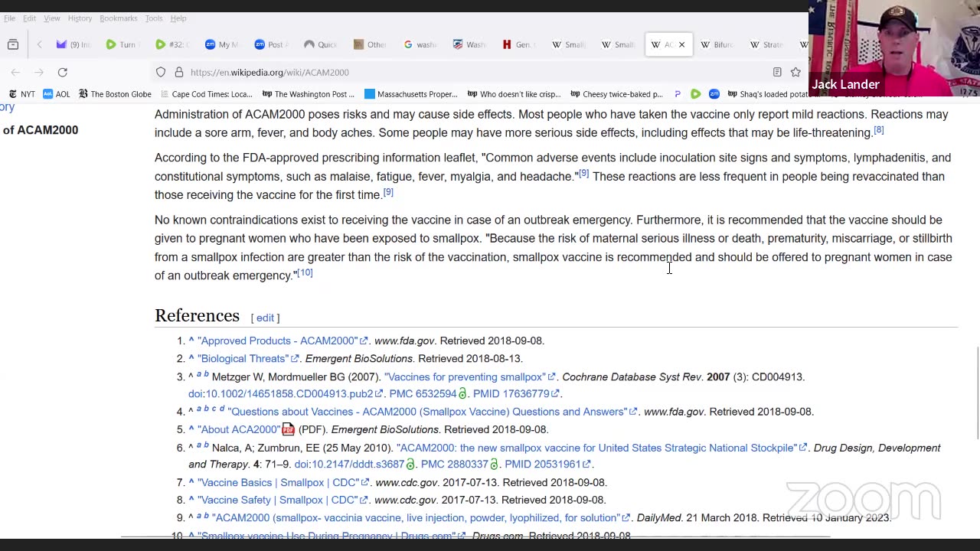Open 'ACAM2000: the new smallpox vaccine' reference
980x551 pixels.
pyautogui.click(x=602, y=448)
